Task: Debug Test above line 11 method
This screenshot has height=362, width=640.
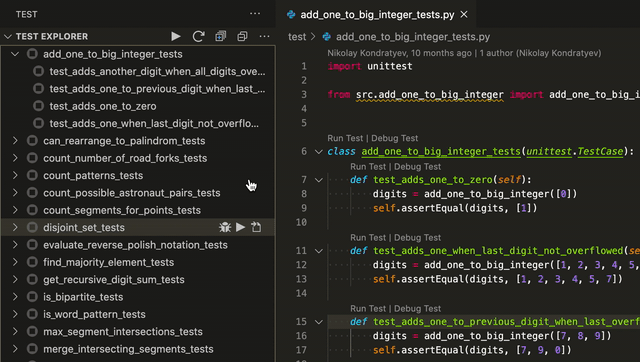Action: tap(418, 238)
